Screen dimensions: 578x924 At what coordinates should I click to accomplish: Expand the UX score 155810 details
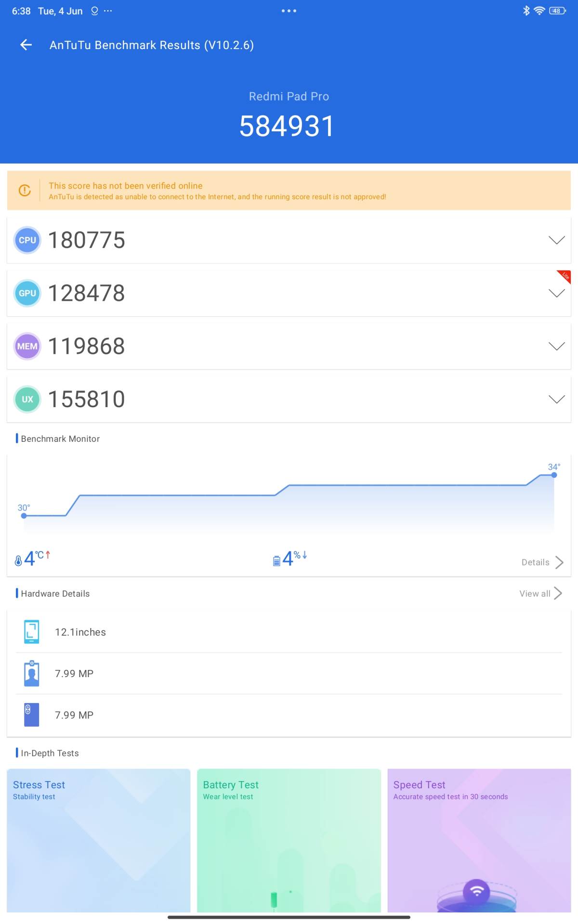click(x=556, y=399)
